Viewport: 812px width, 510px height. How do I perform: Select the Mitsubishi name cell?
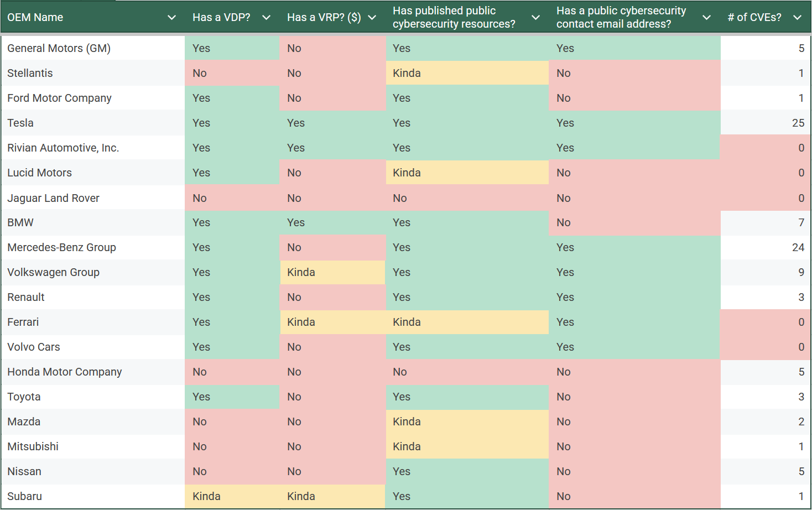point(93,446)
